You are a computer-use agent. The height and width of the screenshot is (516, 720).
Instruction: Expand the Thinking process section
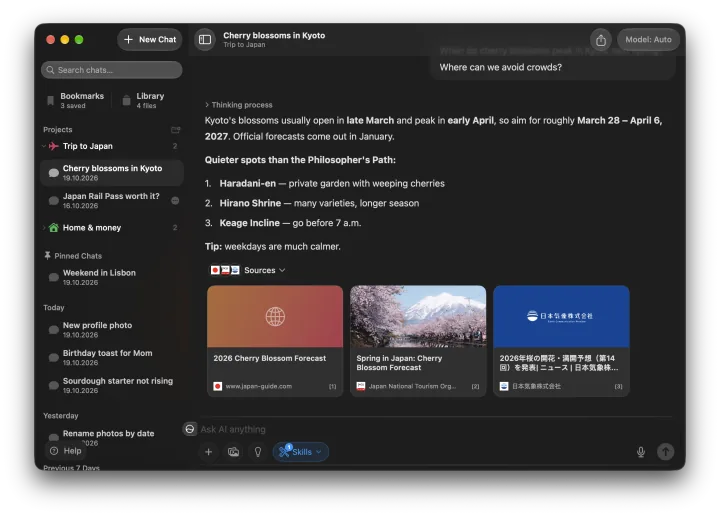[239, 105]
